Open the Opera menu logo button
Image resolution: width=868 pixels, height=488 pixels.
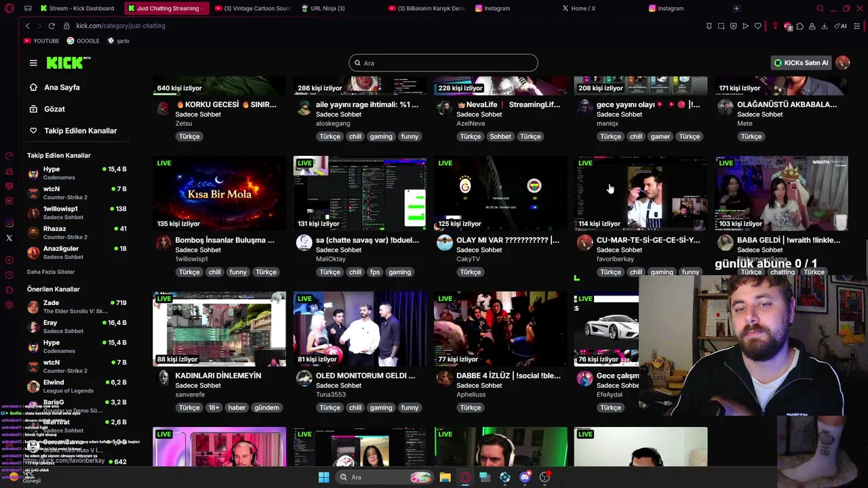click(9, 8)
